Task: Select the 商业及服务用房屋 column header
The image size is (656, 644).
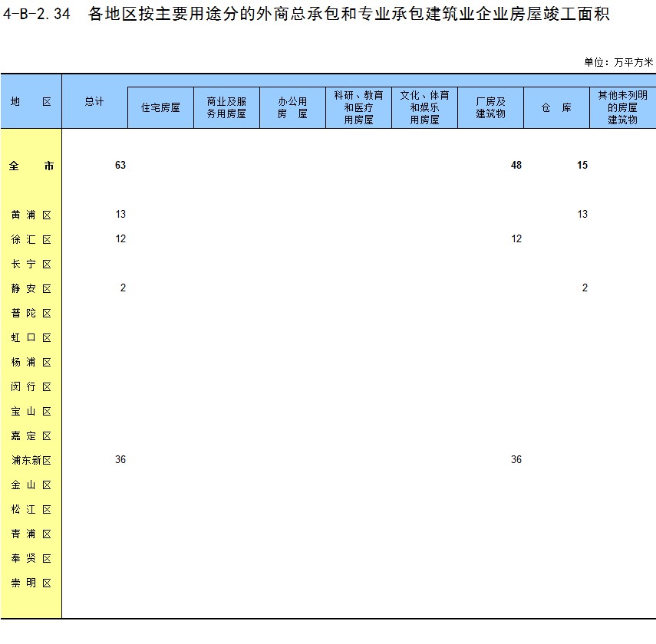Action: [226, 108]
